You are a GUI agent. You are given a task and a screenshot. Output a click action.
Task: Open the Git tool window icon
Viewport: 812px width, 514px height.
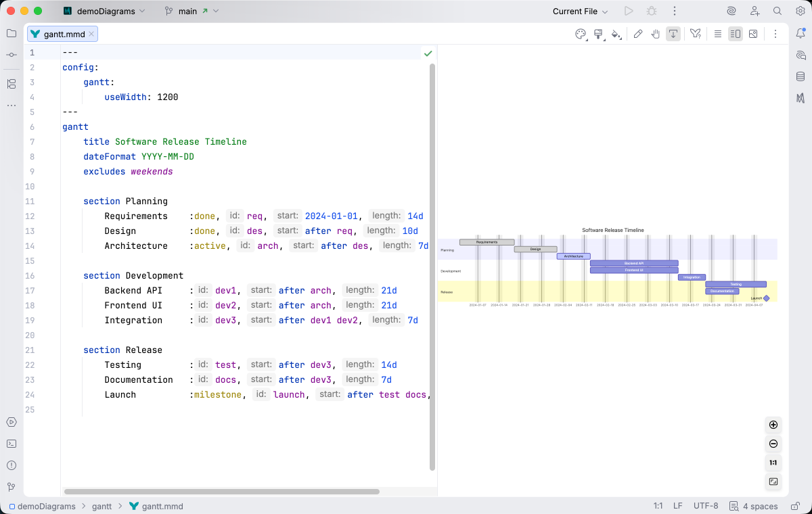[12, 487]
